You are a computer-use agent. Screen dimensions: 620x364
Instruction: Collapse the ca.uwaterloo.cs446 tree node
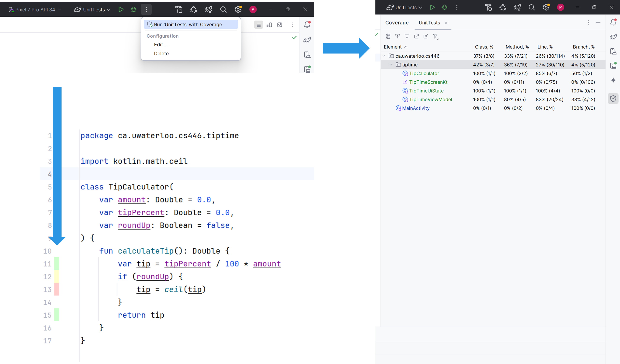click(384, 56)
